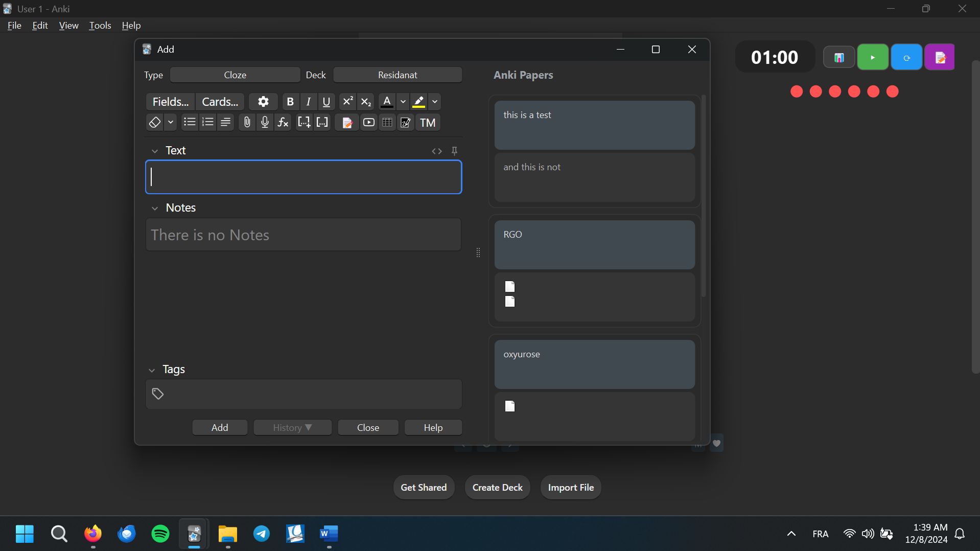Open the text color dropdown arrow

coord(403,102)
